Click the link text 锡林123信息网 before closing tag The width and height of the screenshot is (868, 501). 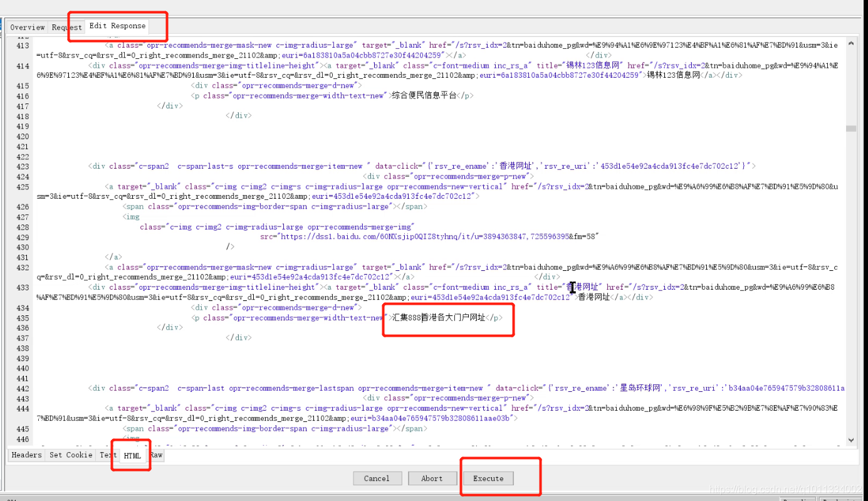[x=673, y=75]
